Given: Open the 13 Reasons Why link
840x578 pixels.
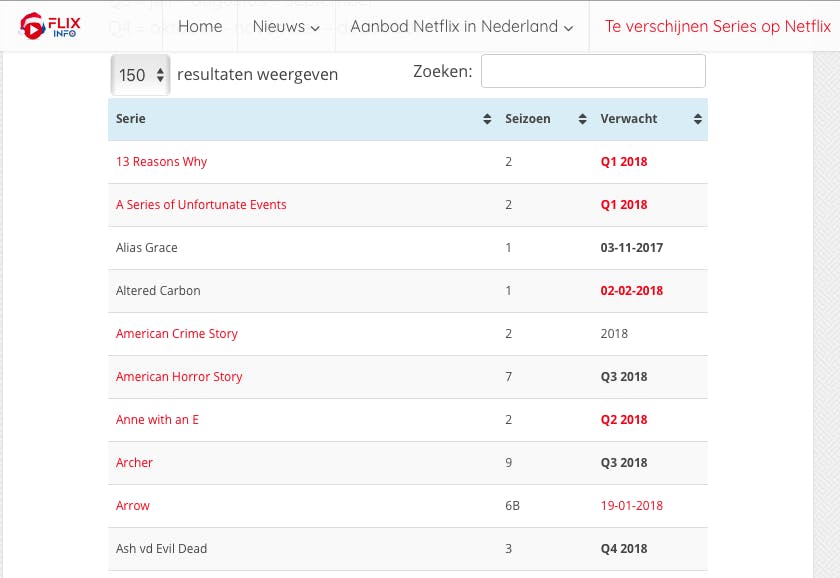Looking at the screenshot, I should coord(162,162).
